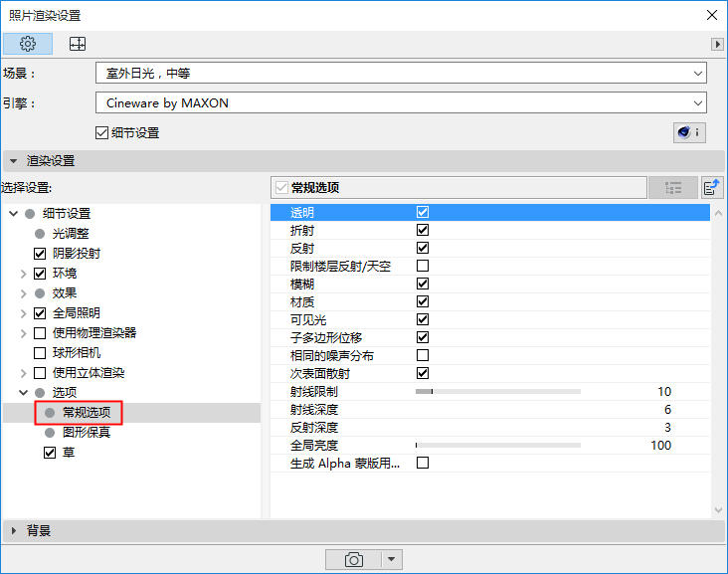Uncheck 子多边形位移 option
Screen dimensions: 728x574
[423, 337]
